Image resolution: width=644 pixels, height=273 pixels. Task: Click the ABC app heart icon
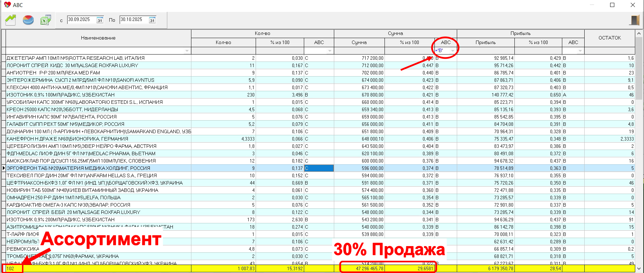coord(7,5)
